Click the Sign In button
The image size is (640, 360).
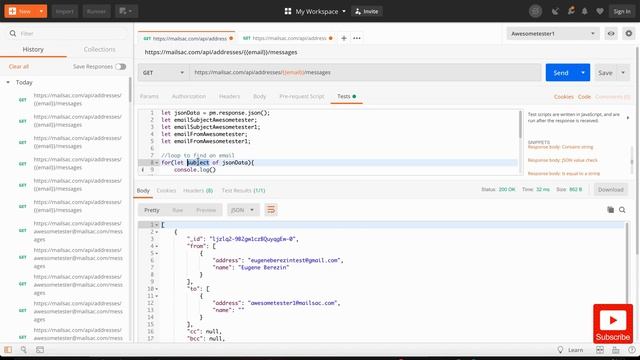point(622,11)
